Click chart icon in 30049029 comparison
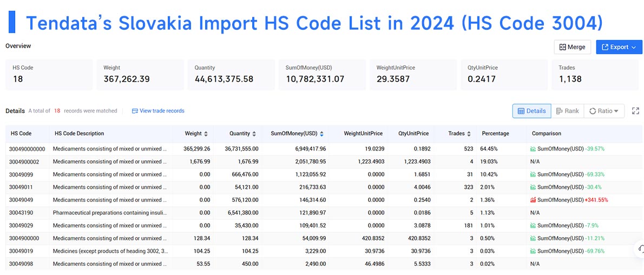This screenshot has height=275, width=644. [x=533, y=225]
